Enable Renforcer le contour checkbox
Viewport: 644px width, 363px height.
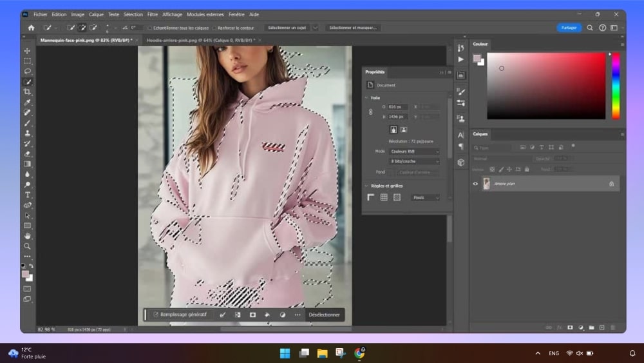tap(214, 28)
